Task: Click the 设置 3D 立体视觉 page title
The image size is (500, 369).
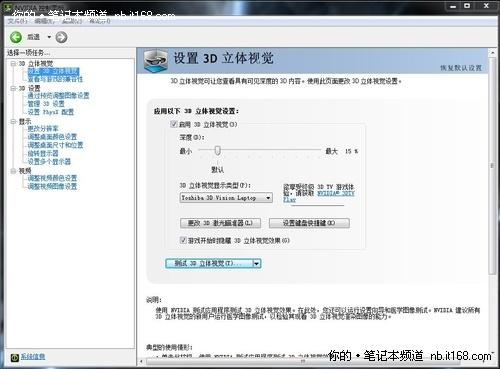Action: click(x=223, y=58)
